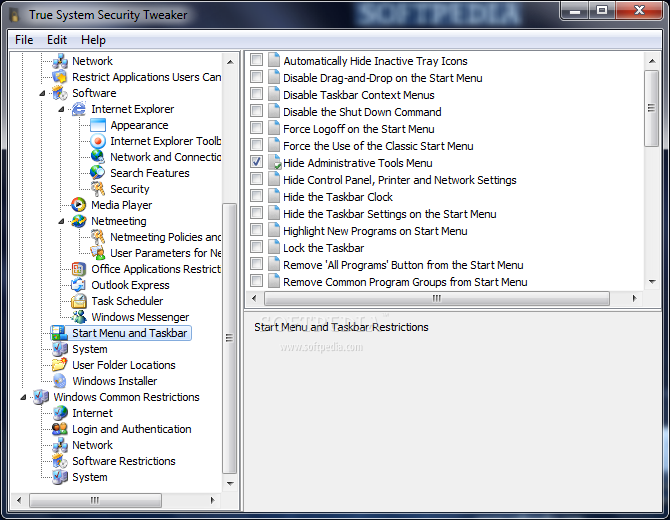Click the Netmeeting Policies icon
This screenshot has width=670, height=520.
98,237
